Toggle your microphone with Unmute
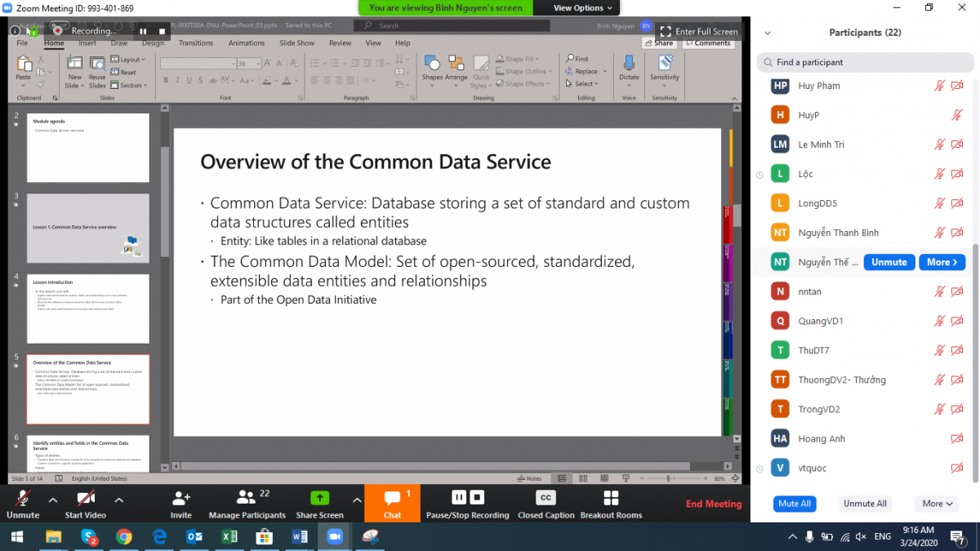This screenshot has height=551, width=980. 23,504
